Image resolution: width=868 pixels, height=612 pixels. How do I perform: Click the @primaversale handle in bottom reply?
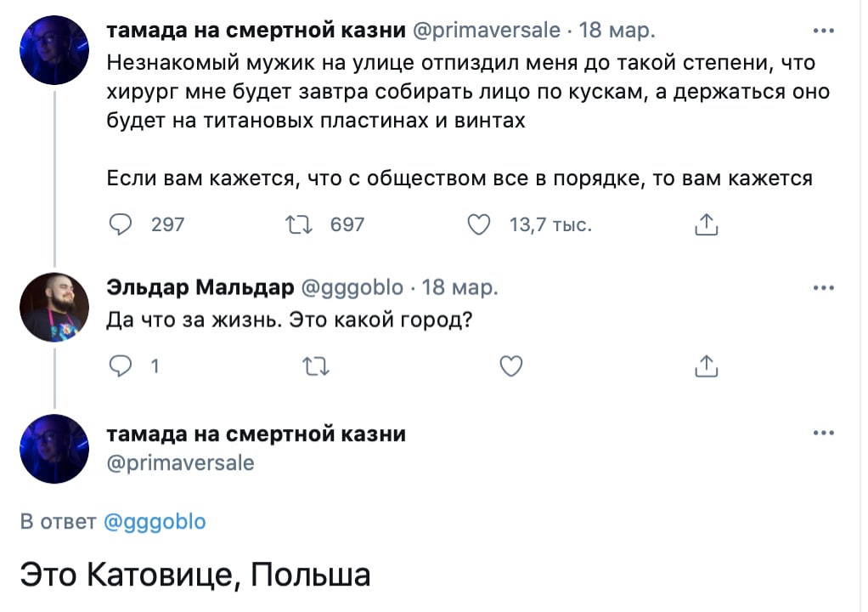click(x=180, y=463)
